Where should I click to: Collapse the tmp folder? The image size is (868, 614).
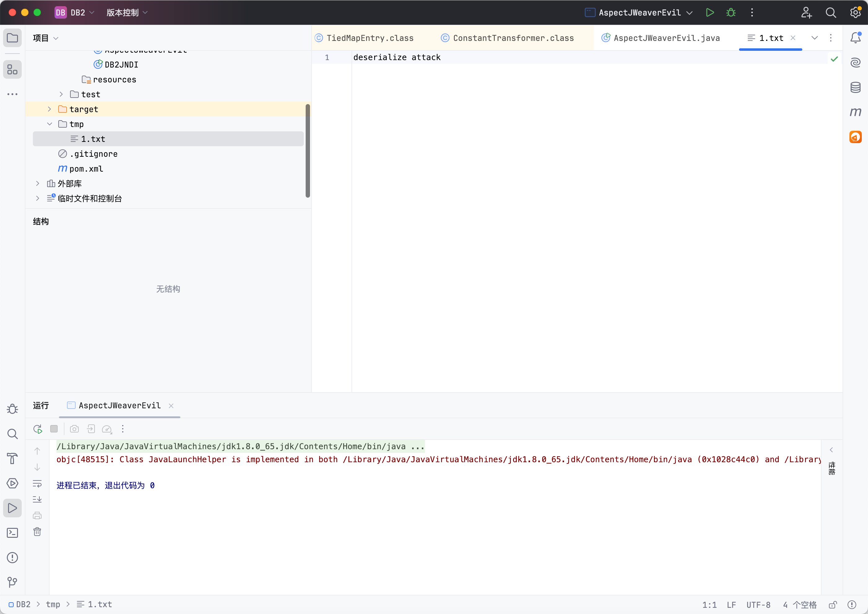click(49, 124)
